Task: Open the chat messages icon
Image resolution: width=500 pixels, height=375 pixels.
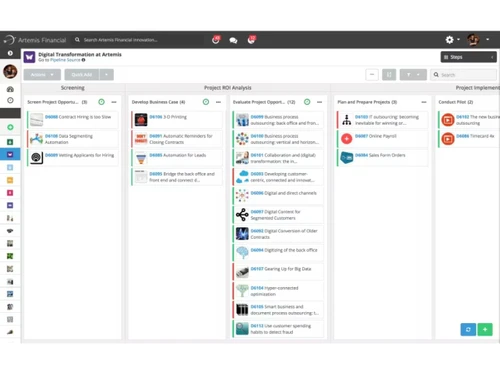Action: coord(233,40)
